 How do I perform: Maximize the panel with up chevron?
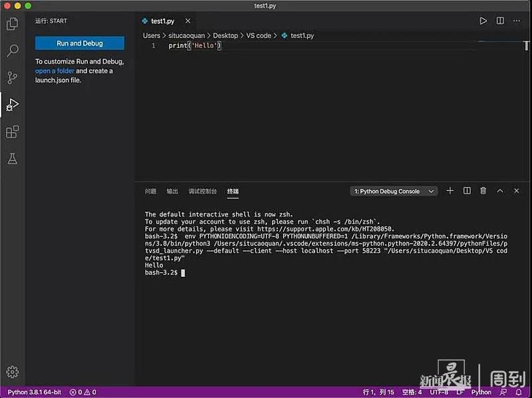point(500,191)
